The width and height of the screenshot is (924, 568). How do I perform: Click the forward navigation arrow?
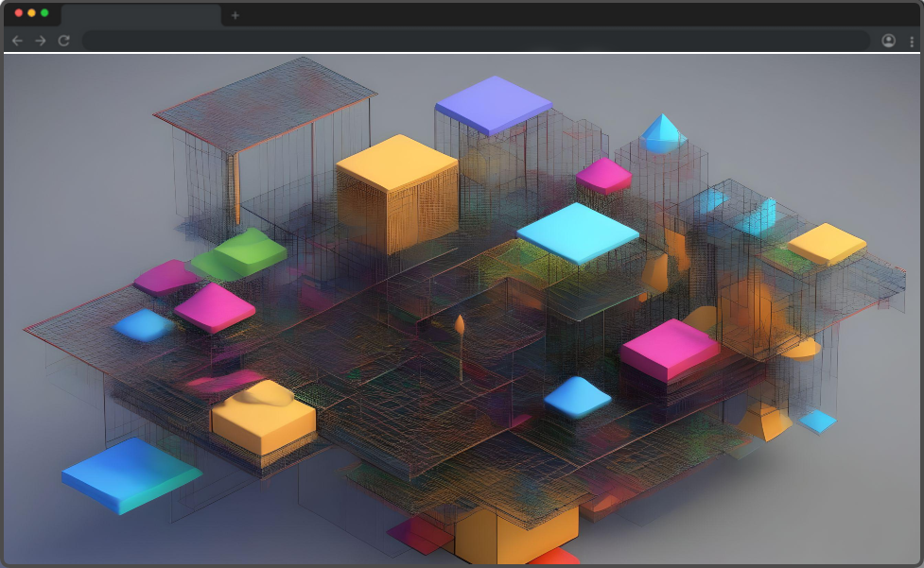[41, 41]
